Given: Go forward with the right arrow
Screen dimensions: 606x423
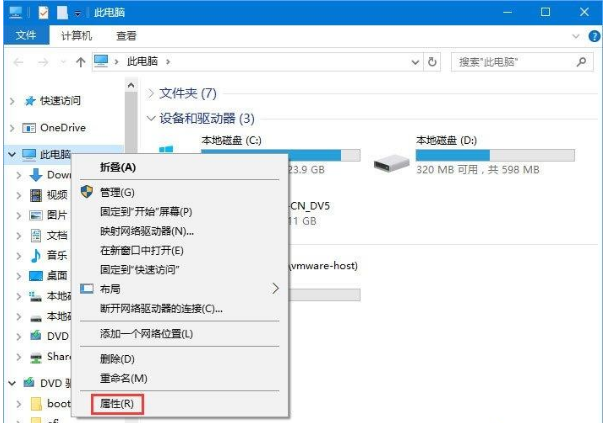Looking at the screenshot, I should pos(43,62).
